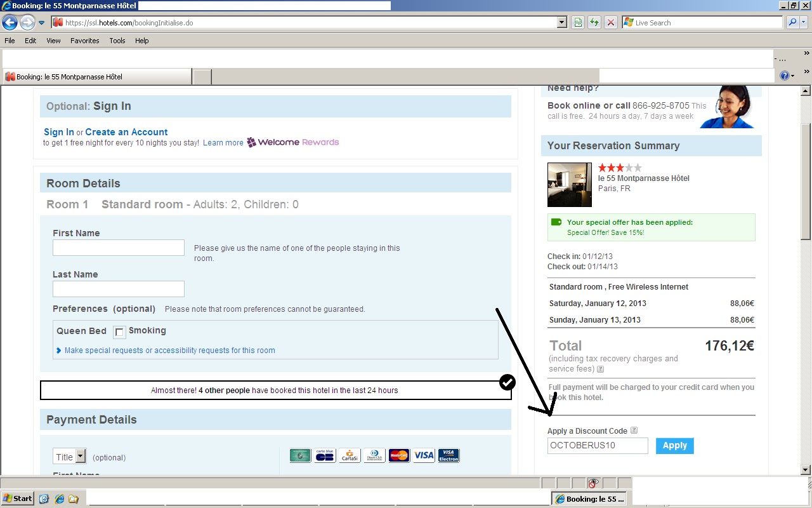Click the CartaSi card icon

[x=350, y=455]
